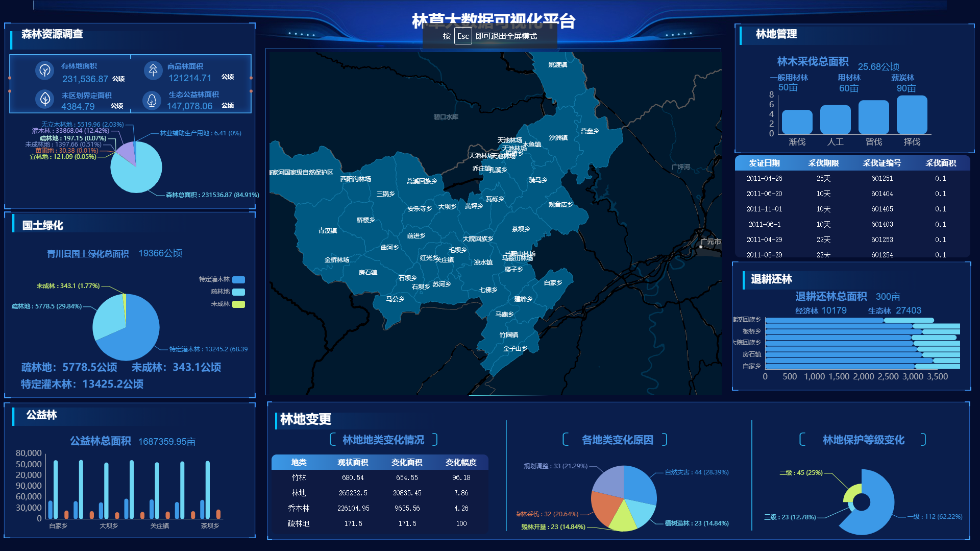The width and height of the screenshot is (980, 551).
Task: Click the 生态公益林面积 icon
Action: click(x=152, y=100)
